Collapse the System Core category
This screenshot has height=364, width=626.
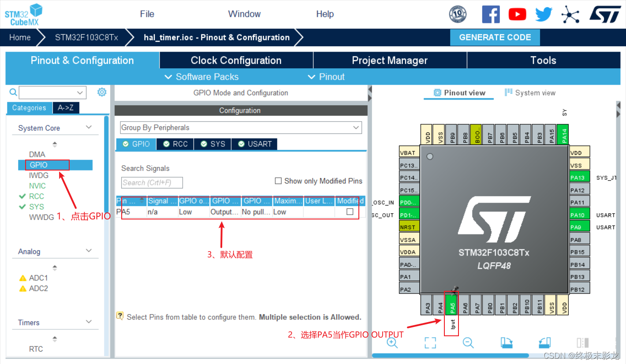point(89,127)
